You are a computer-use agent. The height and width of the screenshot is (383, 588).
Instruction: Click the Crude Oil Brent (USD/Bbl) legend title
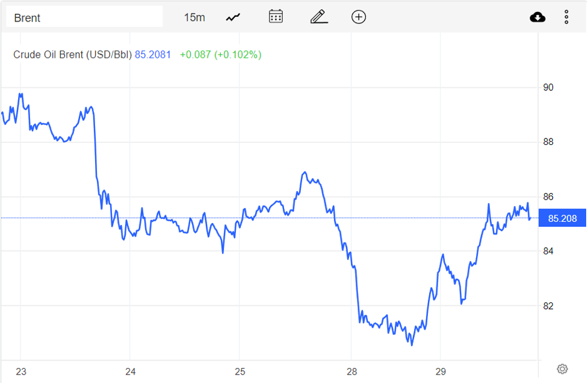(72, 55)
